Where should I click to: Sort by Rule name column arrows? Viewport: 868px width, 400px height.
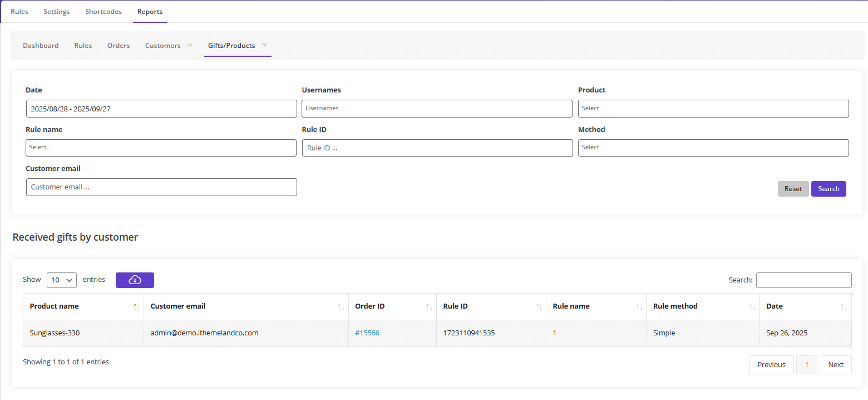click(638, 307)
